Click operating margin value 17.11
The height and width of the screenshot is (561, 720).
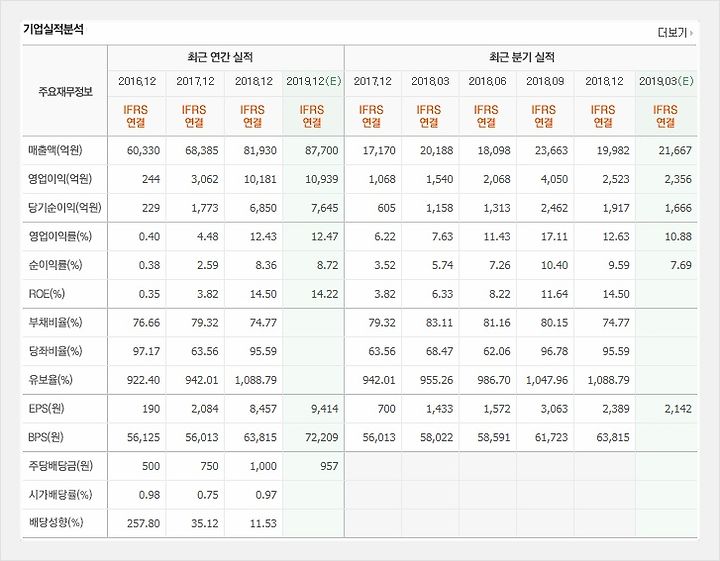tap(554, 237)
